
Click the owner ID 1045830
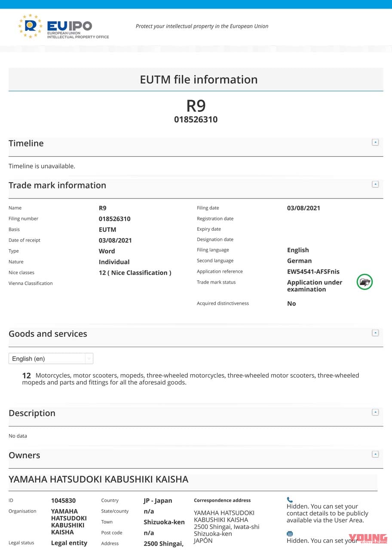63,501
